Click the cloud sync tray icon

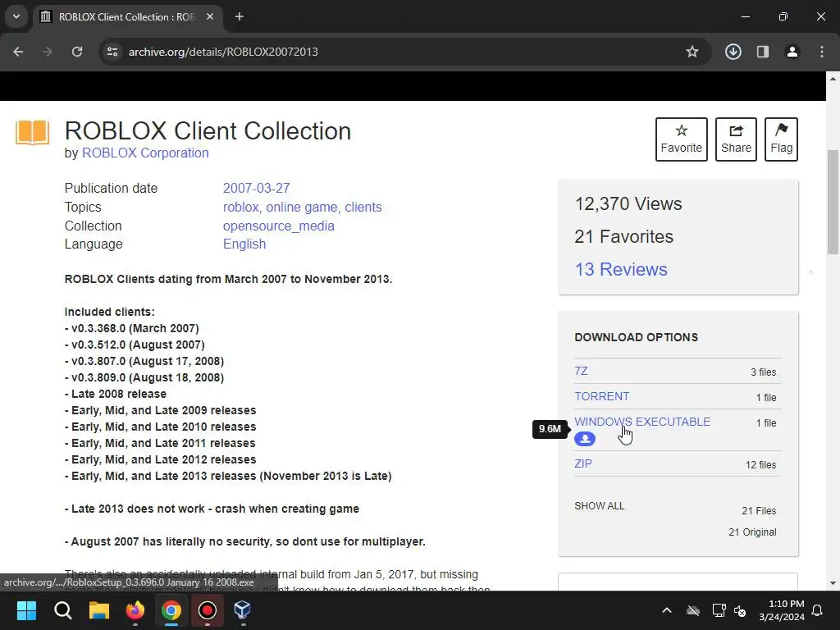[x=693, y=610]
